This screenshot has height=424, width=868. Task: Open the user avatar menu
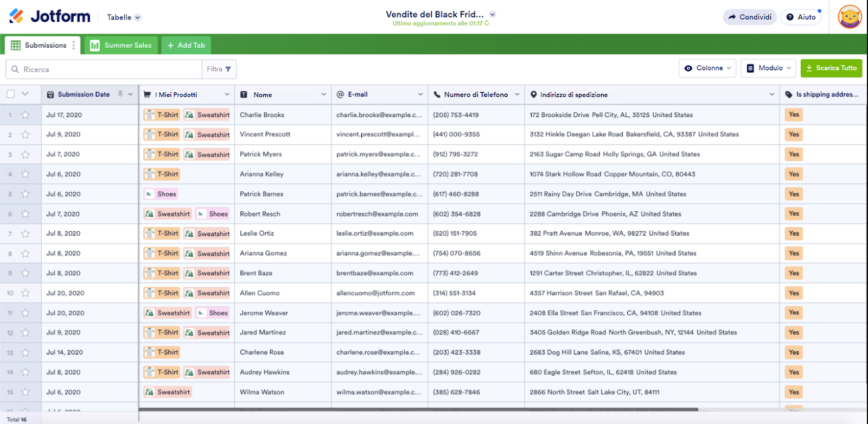tap(850, 17)
